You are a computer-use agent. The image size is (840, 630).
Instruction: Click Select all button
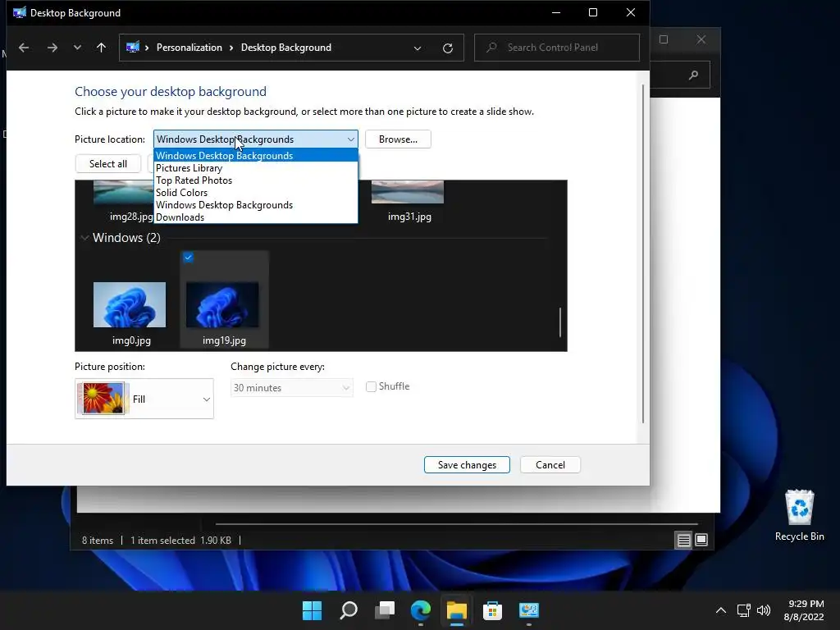click(x=108, y=164)
